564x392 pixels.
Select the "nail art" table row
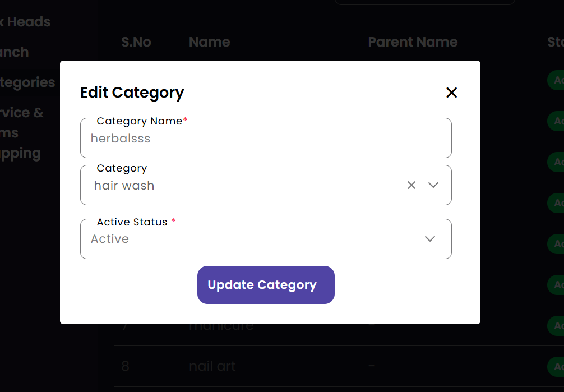coord(212,366)
